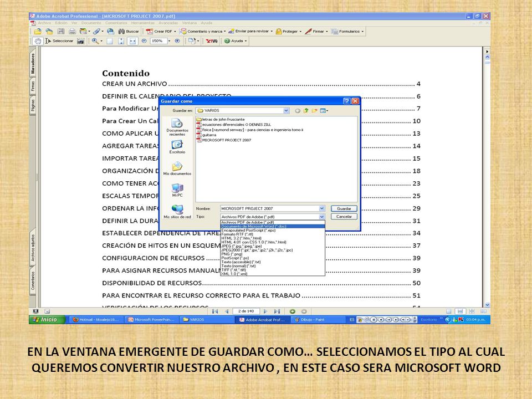The image size is (532, 399).
Task: Click the help question mark in dialog title
Action: click(x=346, y=101)
